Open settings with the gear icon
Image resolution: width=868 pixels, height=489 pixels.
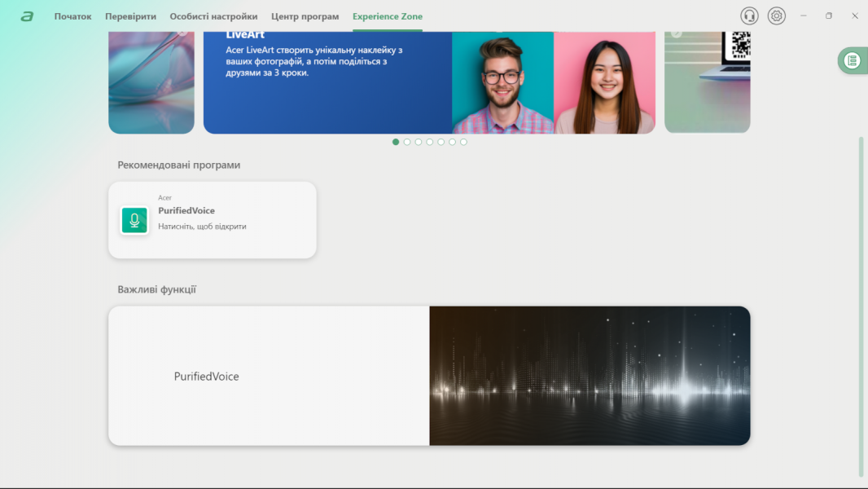coord(777,16)
